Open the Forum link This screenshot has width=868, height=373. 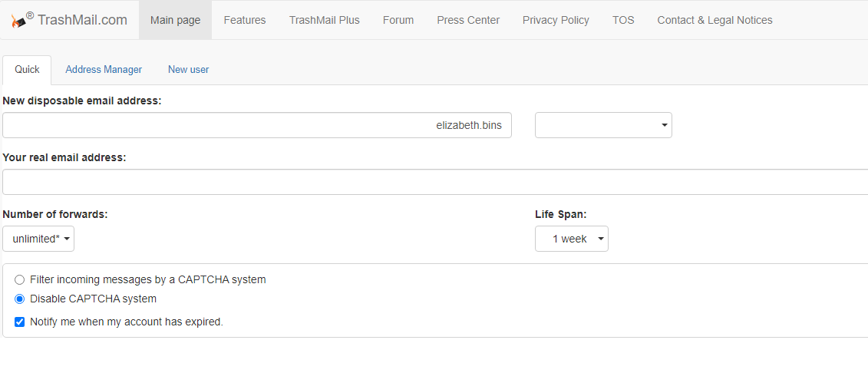click(398, 21)
